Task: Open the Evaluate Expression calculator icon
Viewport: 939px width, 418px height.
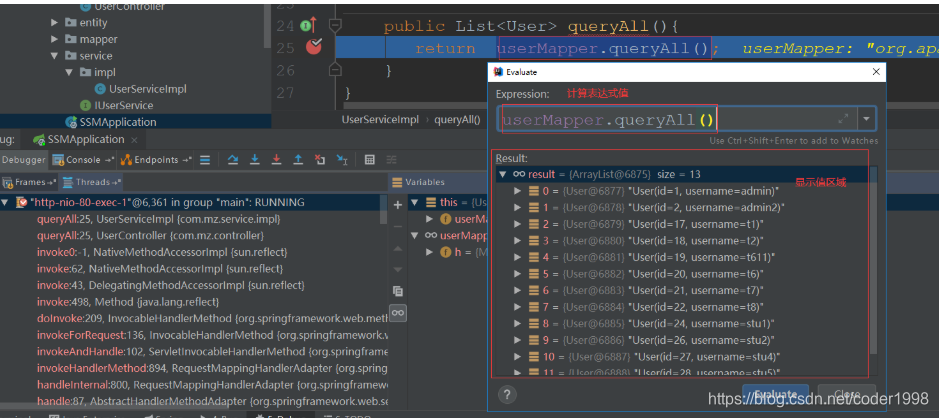Action: 369,160
